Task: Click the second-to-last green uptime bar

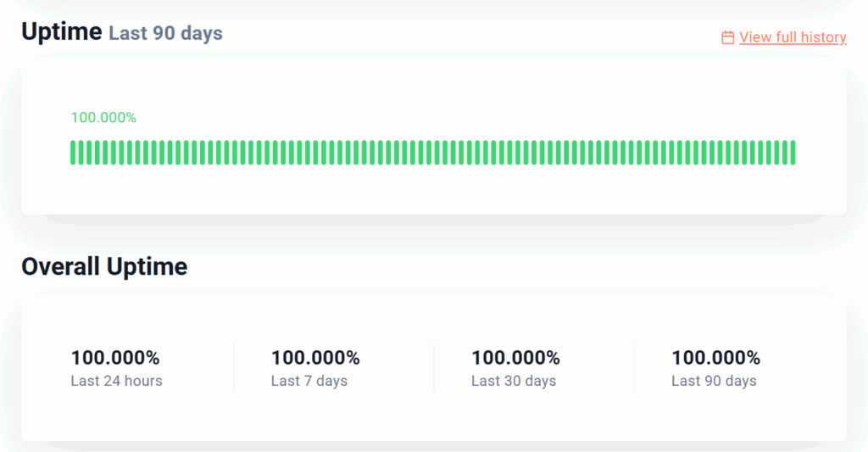Action: click(785, 153)
